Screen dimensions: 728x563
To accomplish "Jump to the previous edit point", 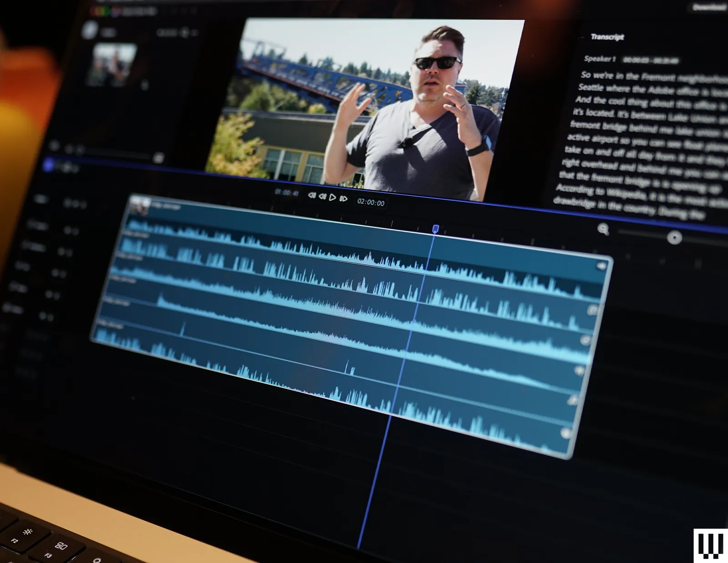I will click(312, 196).
